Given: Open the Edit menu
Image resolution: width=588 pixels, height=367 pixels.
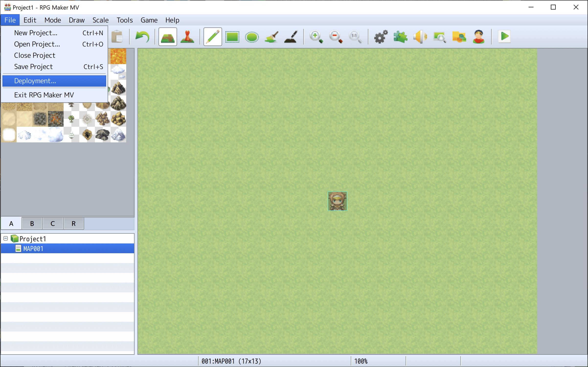Looking at the screenshot, I should [x=30, y=20].
